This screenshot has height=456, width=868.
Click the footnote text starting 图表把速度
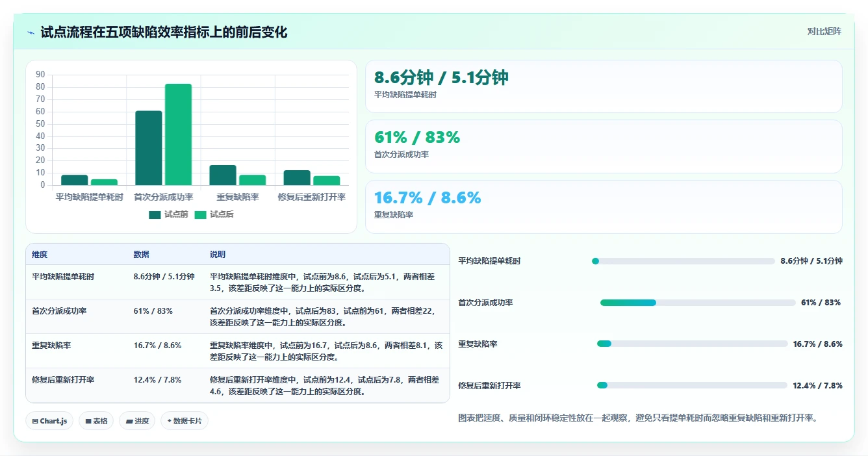638,418
